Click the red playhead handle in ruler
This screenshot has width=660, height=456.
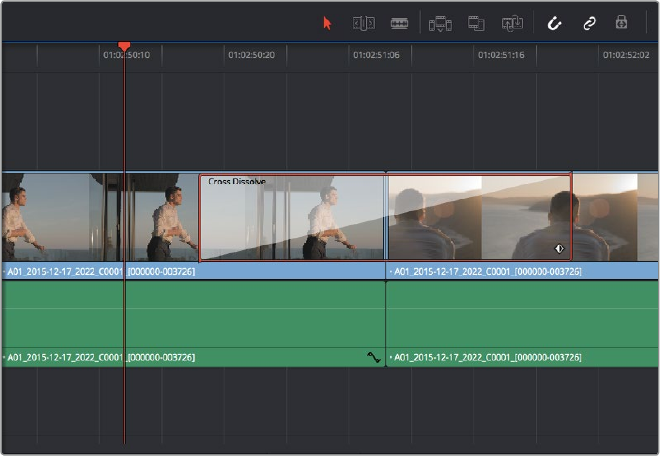coord(124,47)
